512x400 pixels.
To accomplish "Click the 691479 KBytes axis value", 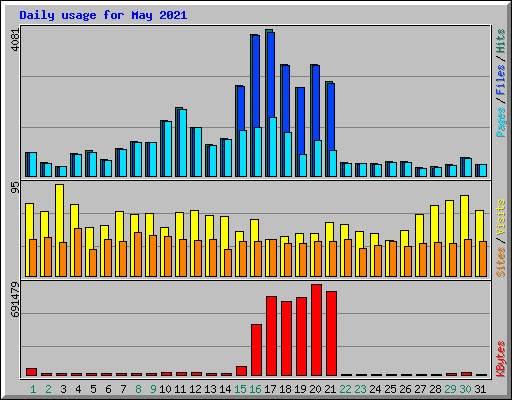I will click(15, 300).
